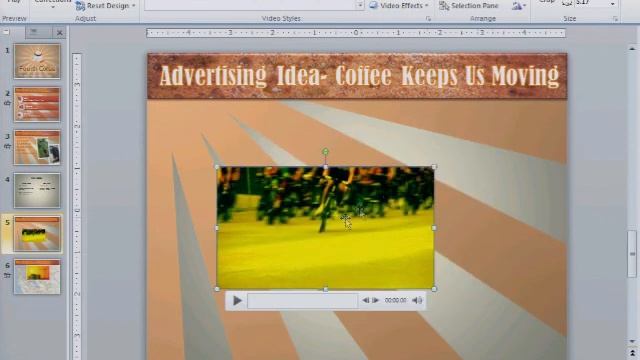Select slide 2 thumbnail

click(37, 104)
